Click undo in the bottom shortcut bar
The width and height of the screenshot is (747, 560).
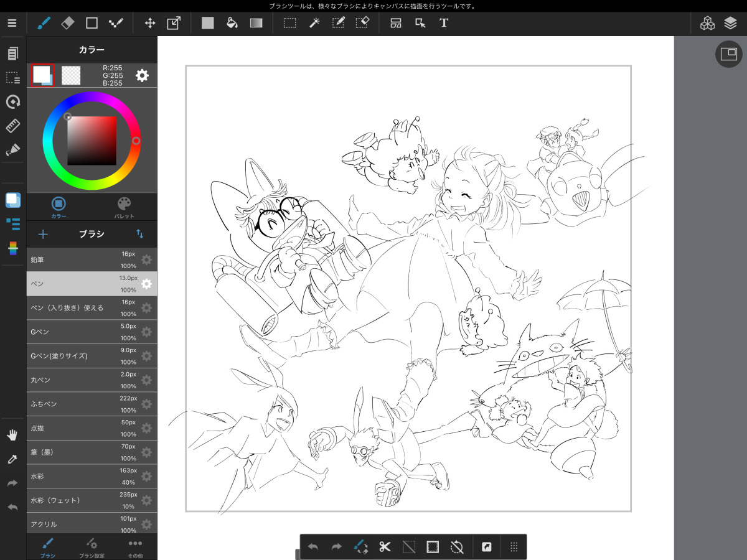coord(313,547)
